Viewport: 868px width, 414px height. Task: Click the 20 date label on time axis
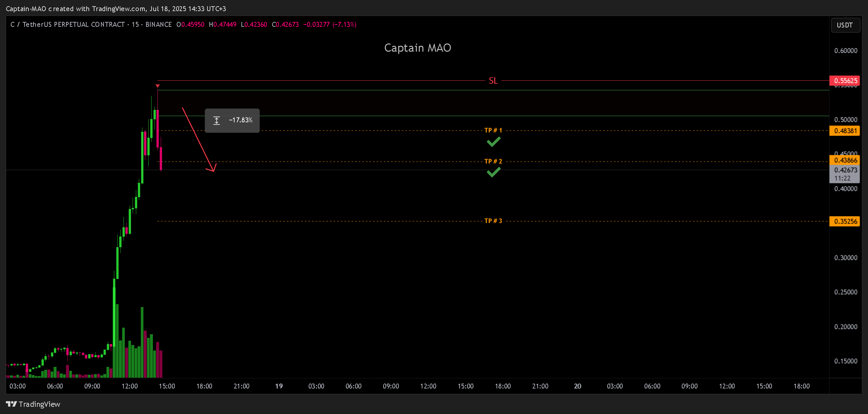[578, 386]
